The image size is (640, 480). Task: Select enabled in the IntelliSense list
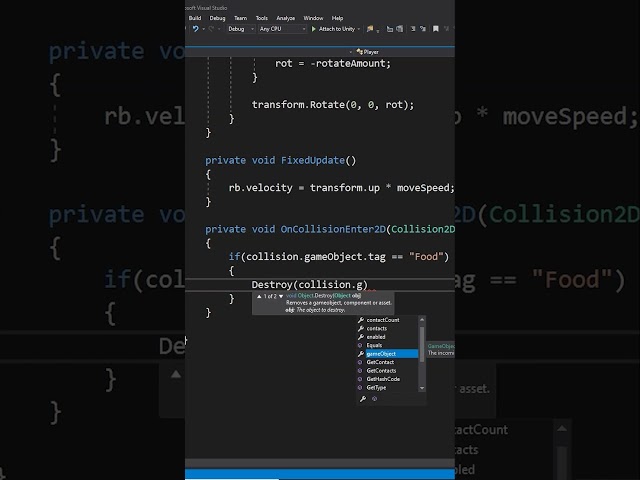click(x=387, y=337)
